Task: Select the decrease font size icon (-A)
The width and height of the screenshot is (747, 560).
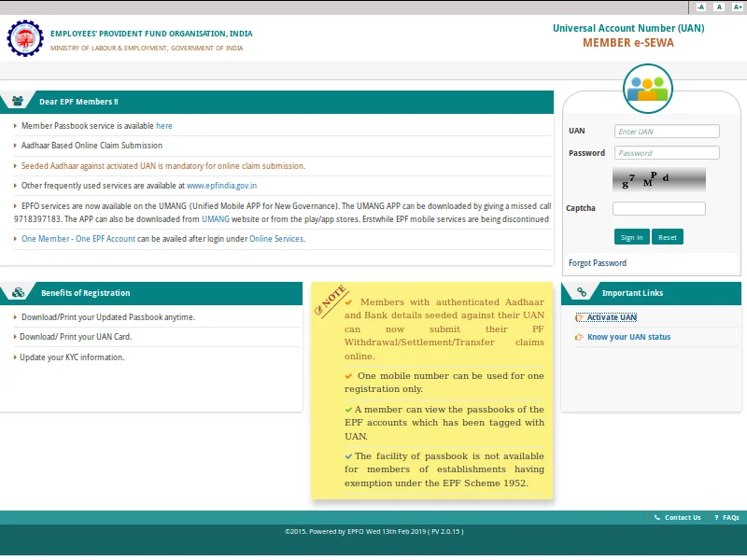Action: [703, 7]
